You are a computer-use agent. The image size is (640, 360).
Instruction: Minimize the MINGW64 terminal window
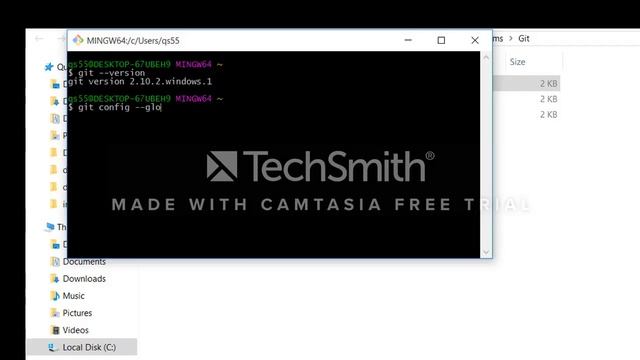[x=408, y=40]
